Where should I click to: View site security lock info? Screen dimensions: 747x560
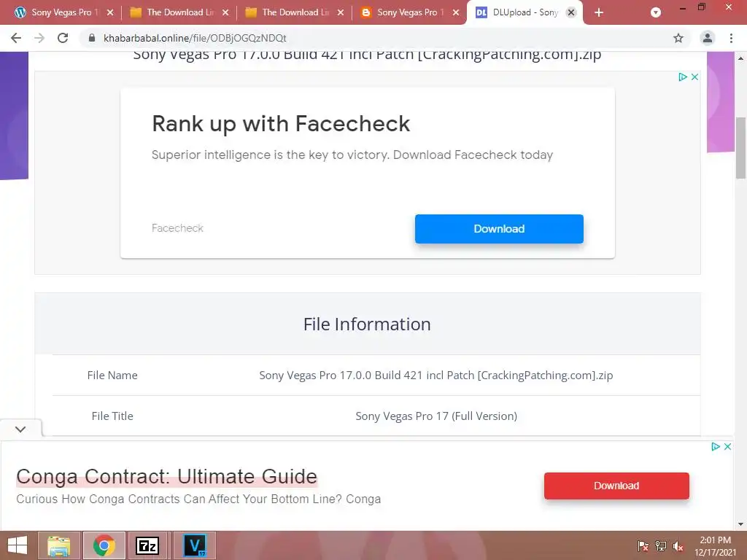pyautogui.click(x=92, y=38)
